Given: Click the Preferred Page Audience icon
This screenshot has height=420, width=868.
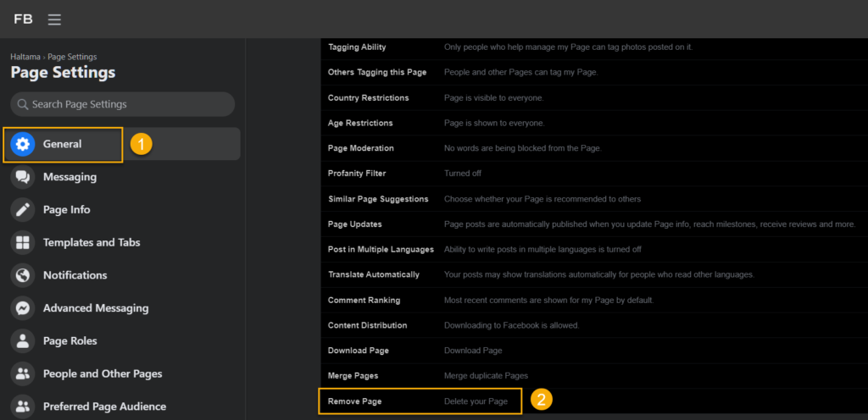Looking at the screenshot, I should tap(23, 406).
